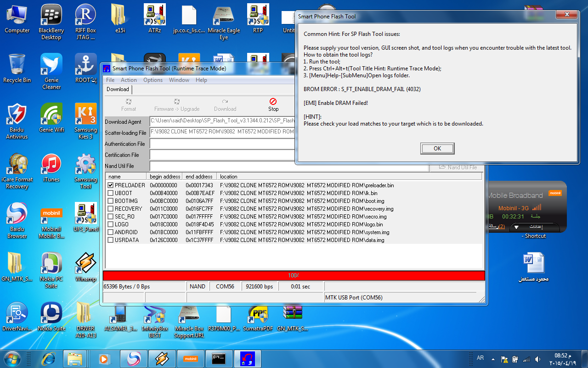Select the Genie Wifi desktop icon
The image size is (588, 368).
(51, 118)
